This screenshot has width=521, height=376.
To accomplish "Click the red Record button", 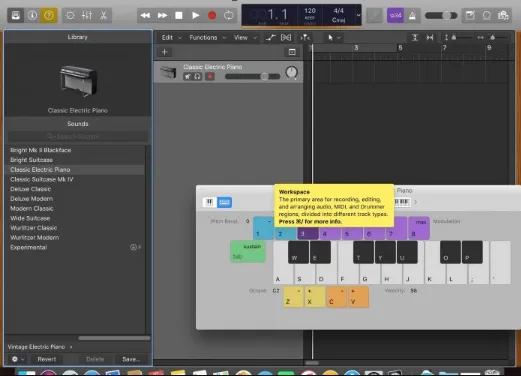I will (212, 15).
